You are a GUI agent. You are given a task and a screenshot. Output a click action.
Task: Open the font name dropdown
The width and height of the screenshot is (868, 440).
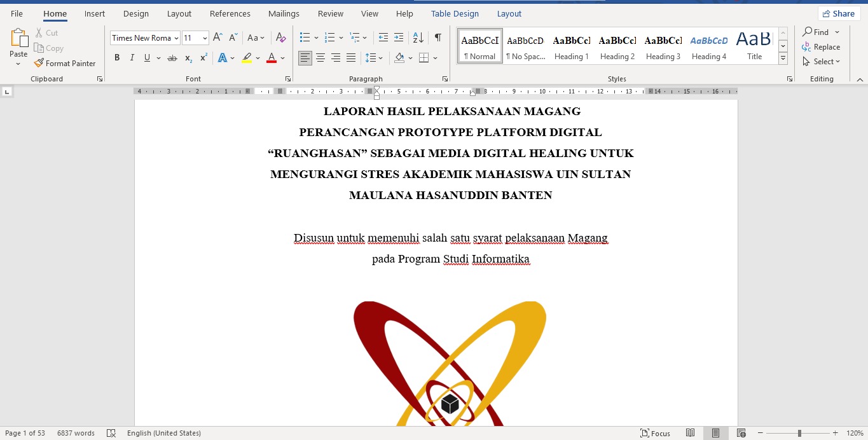176,38
